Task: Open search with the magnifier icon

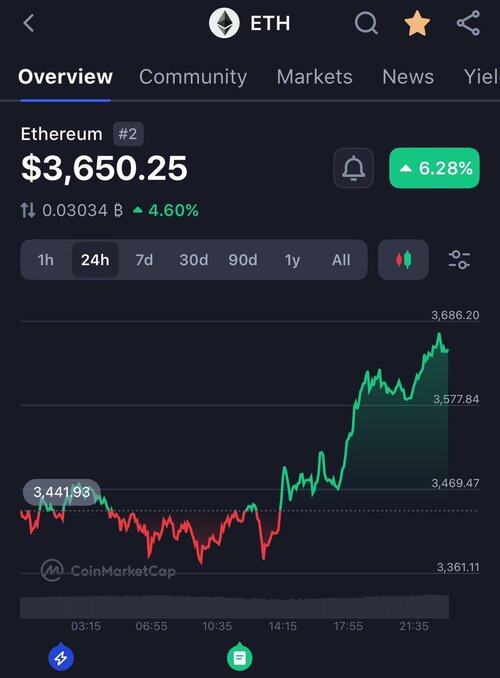Action: [x=366, y=23]
